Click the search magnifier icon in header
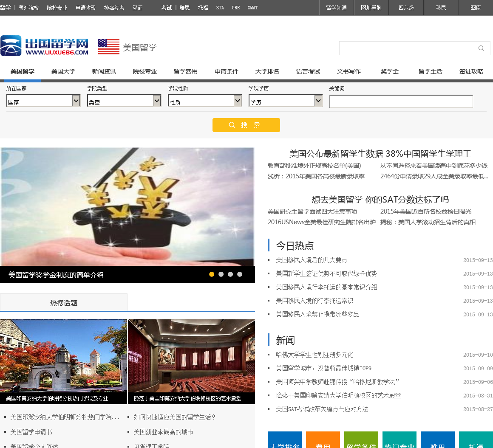This screenshot has width=493, height=448. [481, 48]
